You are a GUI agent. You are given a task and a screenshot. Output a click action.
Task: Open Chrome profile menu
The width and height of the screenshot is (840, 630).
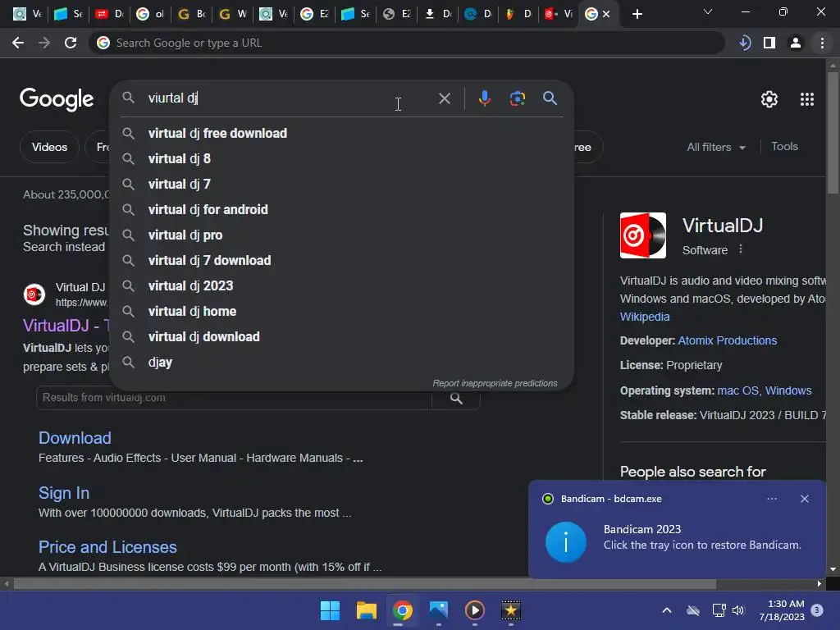coord(796,43)
